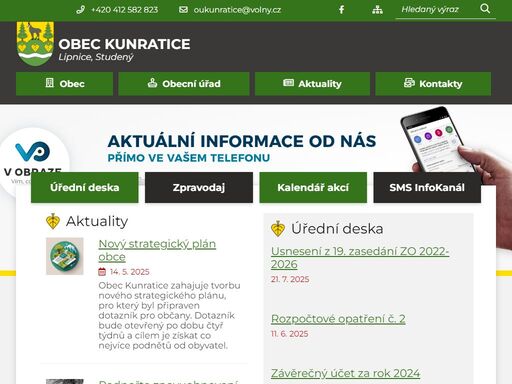
Task: Open Rozpočtové opatření č. 2 document
Action: pyautogui.click(x=338, y=319)
